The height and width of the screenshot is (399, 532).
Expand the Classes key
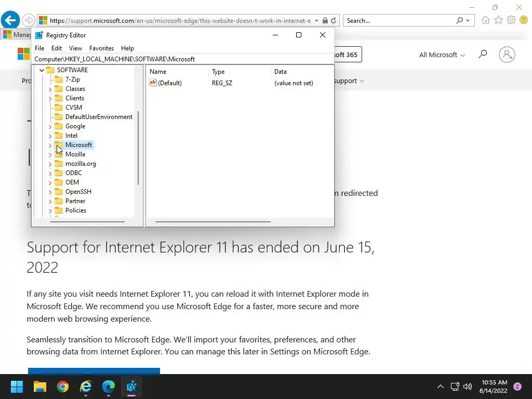50,89
